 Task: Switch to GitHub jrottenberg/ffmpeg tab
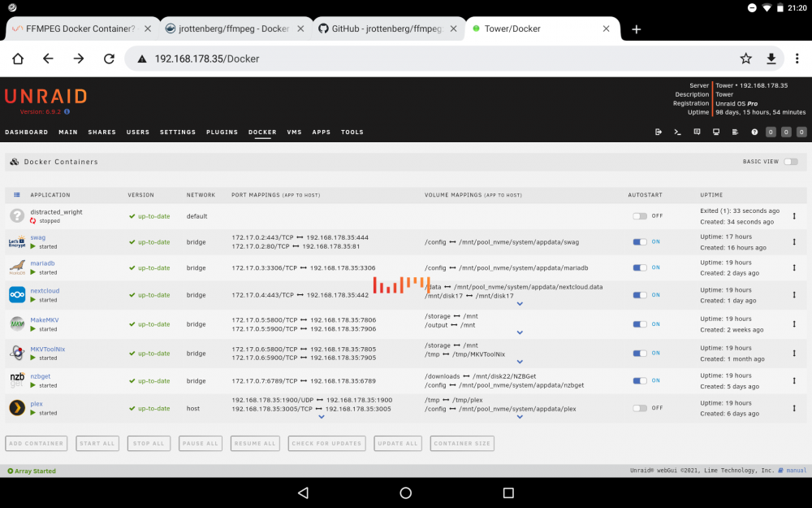coord(388,29)
